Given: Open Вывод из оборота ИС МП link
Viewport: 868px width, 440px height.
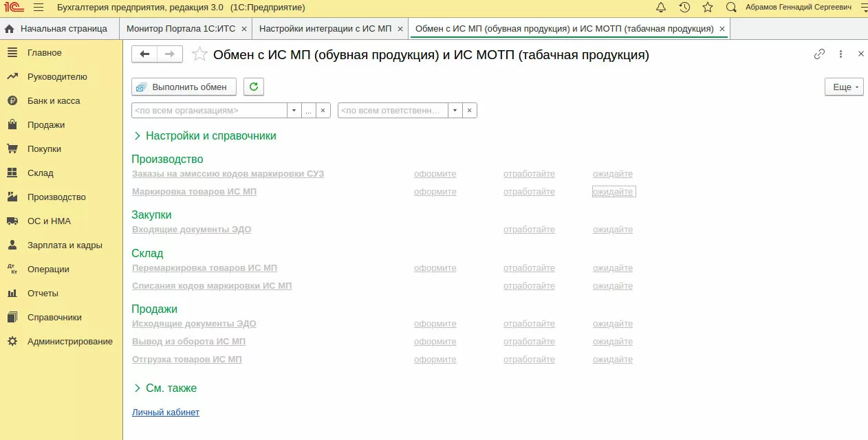Looking at the screenshot, I should [188, 342].
